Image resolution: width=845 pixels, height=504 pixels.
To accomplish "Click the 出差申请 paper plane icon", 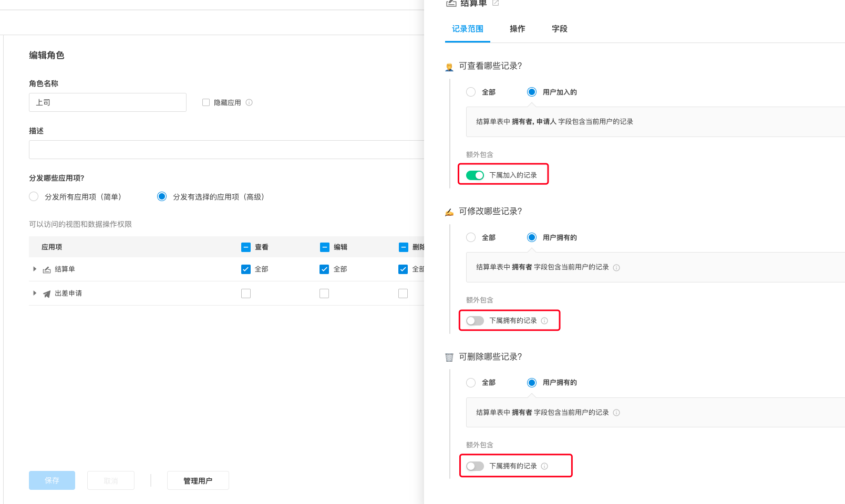I will [x=47, y=293].
